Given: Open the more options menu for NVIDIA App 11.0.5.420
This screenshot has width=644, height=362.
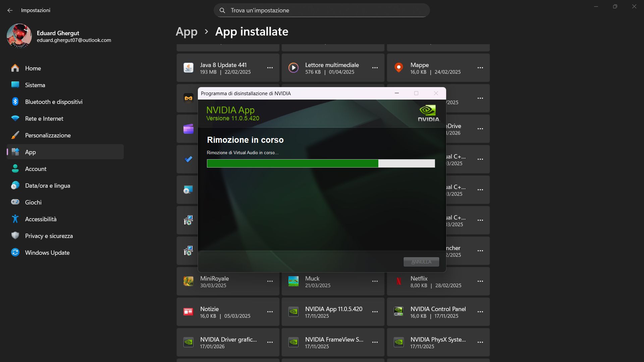Looking at the screenshot, I should point(375,312).
